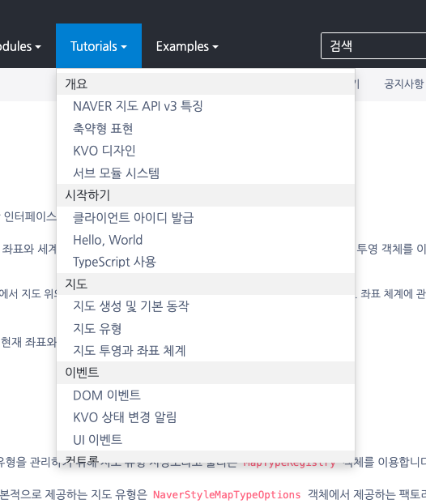
Task: Click the '시작하기' section header
Action: pos(206,195)
